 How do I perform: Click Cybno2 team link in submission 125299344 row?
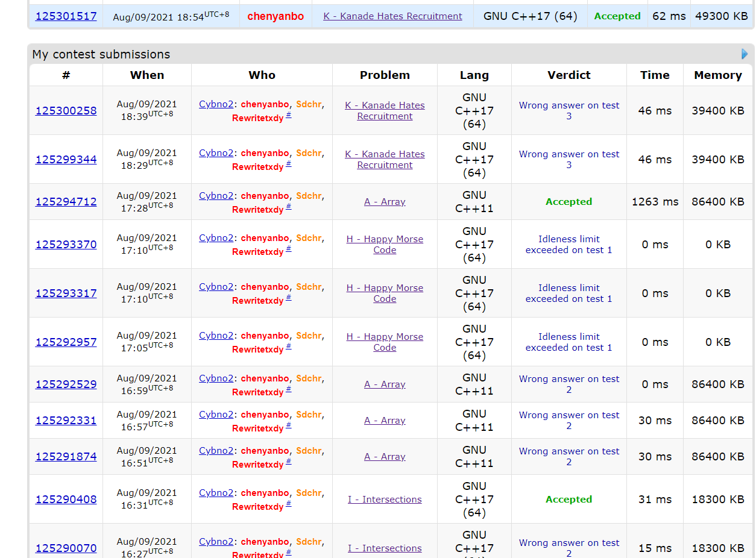click(x=216, y=153)
